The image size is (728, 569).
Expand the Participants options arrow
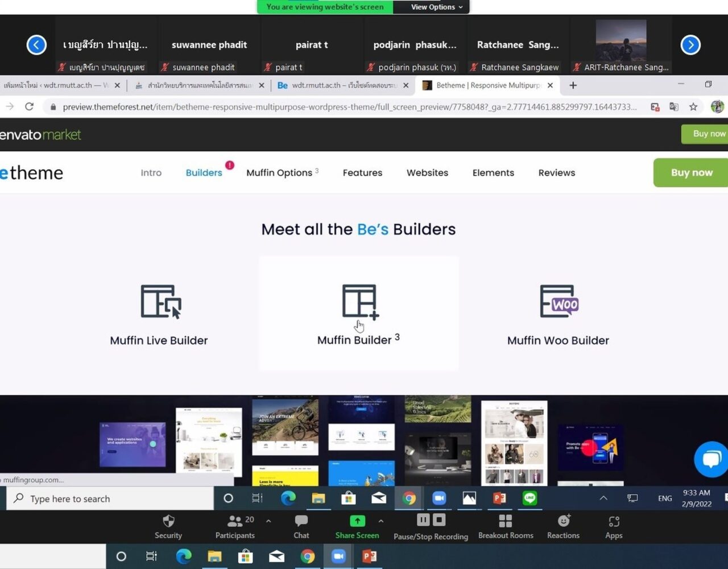tap(268, 521)
